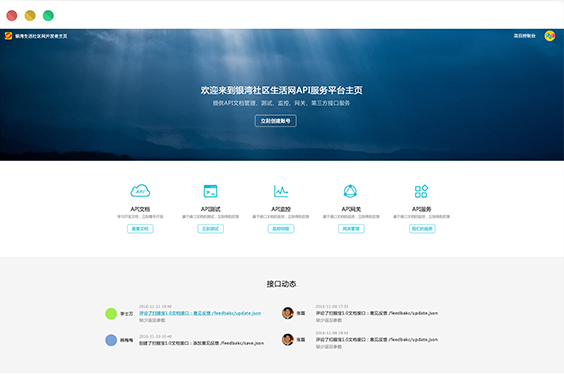Click the API监控 heading text
This screenshot has width=564, height=383.
pos(281,209)
